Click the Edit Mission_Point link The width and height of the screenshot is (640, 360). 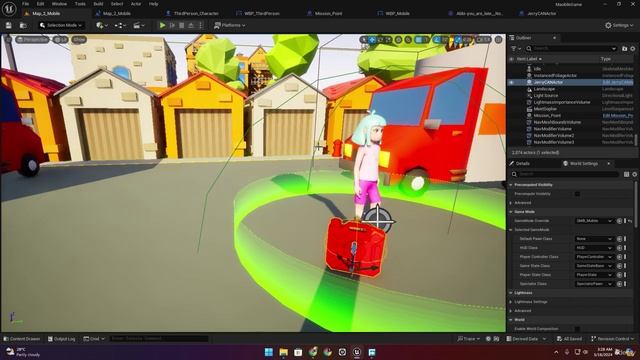pyautogui.click(x=618, y=116)
